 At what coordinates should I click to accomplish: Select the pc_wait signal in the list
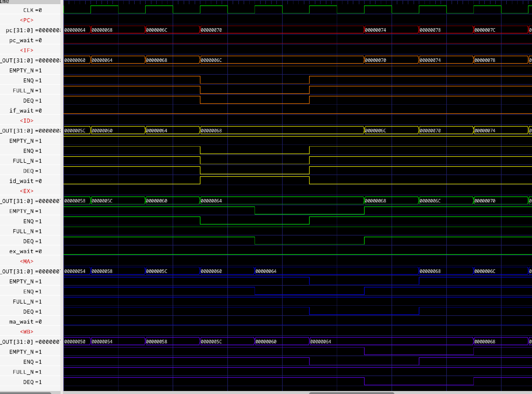(x=21, y=40)
